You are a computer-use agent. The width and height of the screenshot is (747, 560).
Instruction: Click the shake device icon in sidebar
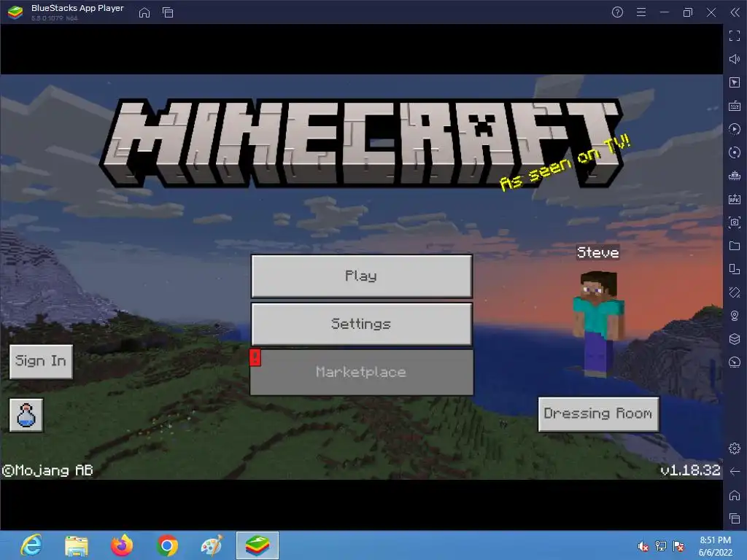[735, 292]
